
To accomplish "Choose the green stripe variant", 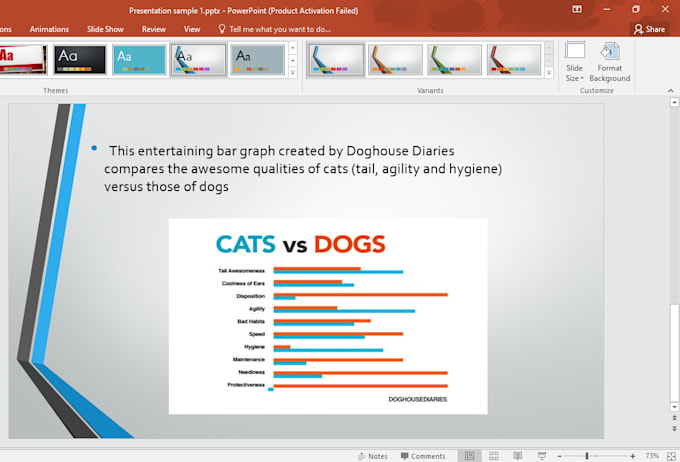I will (454, 59).
